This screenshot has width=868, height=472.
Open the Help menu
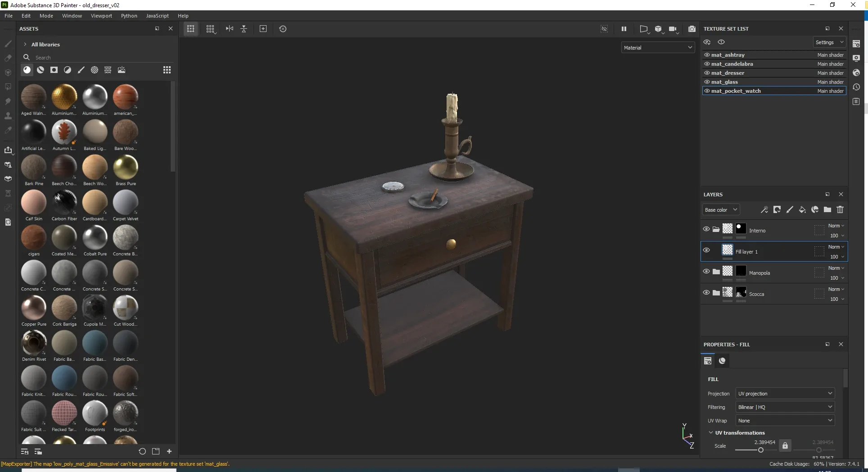(x=183, y=16)
